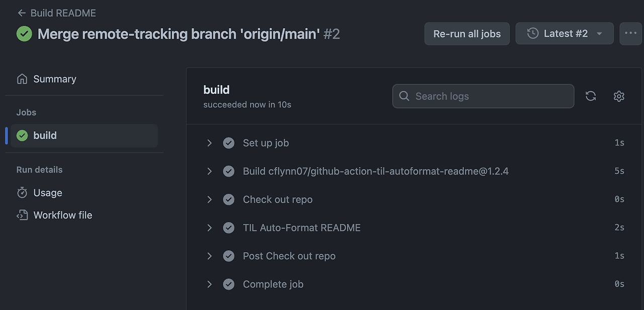Expand the Set up job step
This screenshot has width=644, height=310.
click(210, 143)
